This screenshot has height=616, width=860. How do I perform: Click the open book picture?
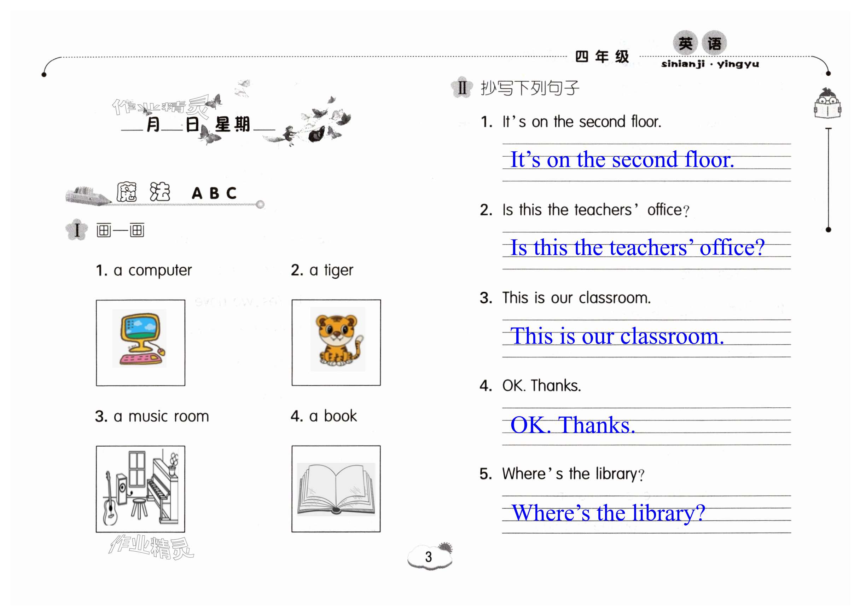coord(336,489)
